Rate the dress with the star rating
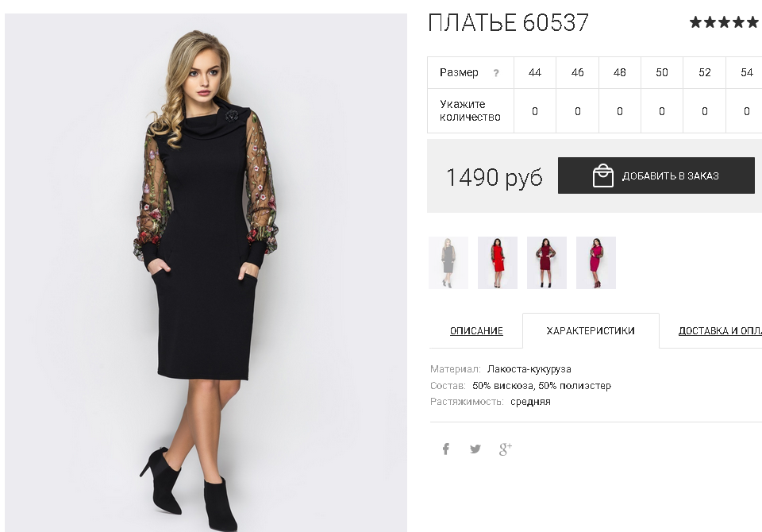This screenshot has height=532, width=762. click(724, 22)
